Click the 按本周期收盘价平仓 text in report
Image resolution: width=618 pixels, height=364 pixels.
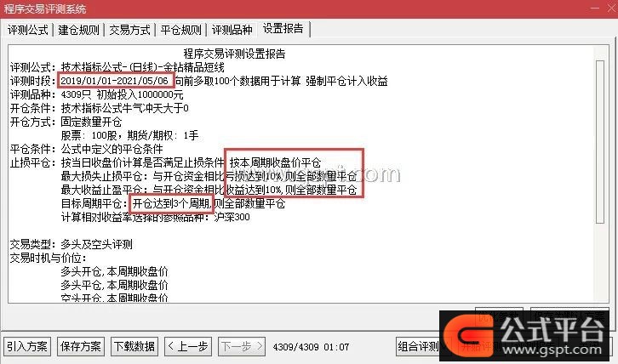(x=275, y=162)
